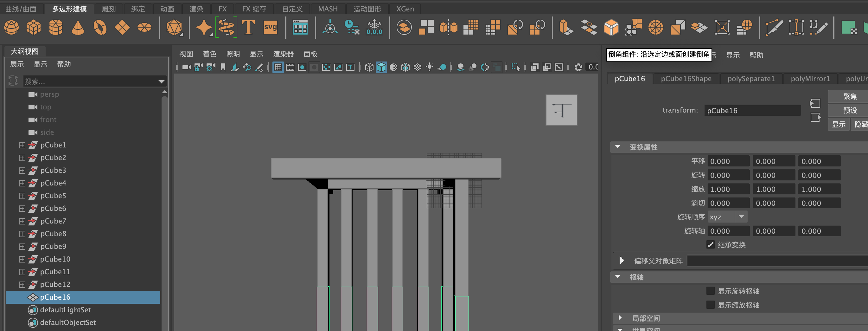Viewport: 868px width, 331px height.
Task: Uncheck the 继承变换 checkbox
Action: coord(710,245)
